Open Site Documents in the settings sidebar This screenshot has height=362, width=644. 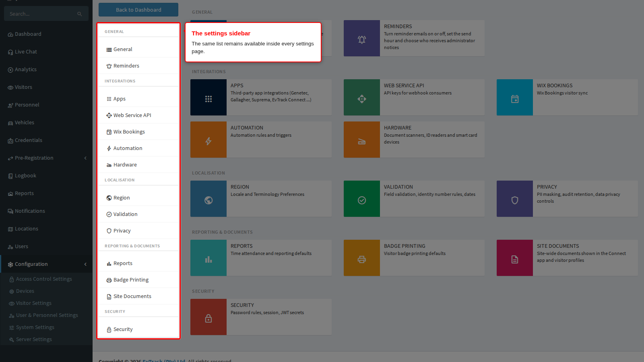pos(138,296)
